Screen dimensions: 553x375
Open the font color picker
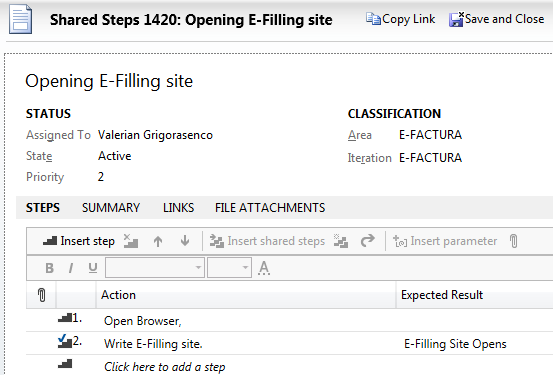coord(264,268)
